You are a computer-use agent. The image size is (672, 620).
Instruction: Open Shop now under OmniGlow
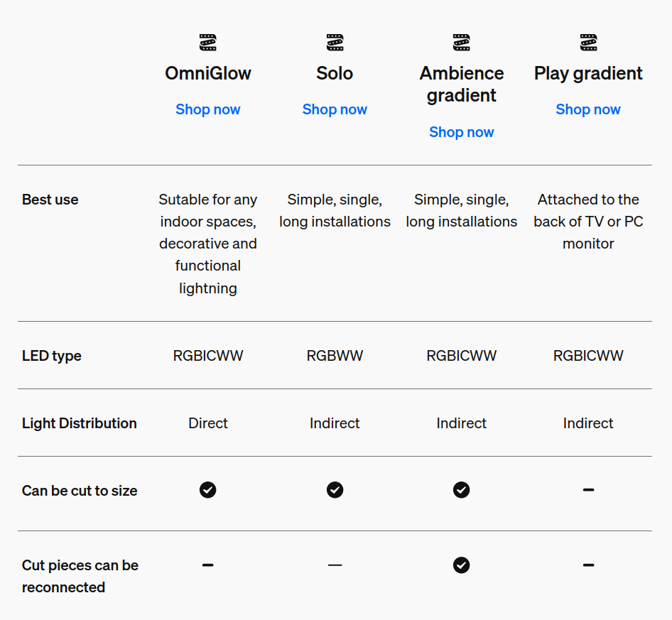click(x=208, y=109)
